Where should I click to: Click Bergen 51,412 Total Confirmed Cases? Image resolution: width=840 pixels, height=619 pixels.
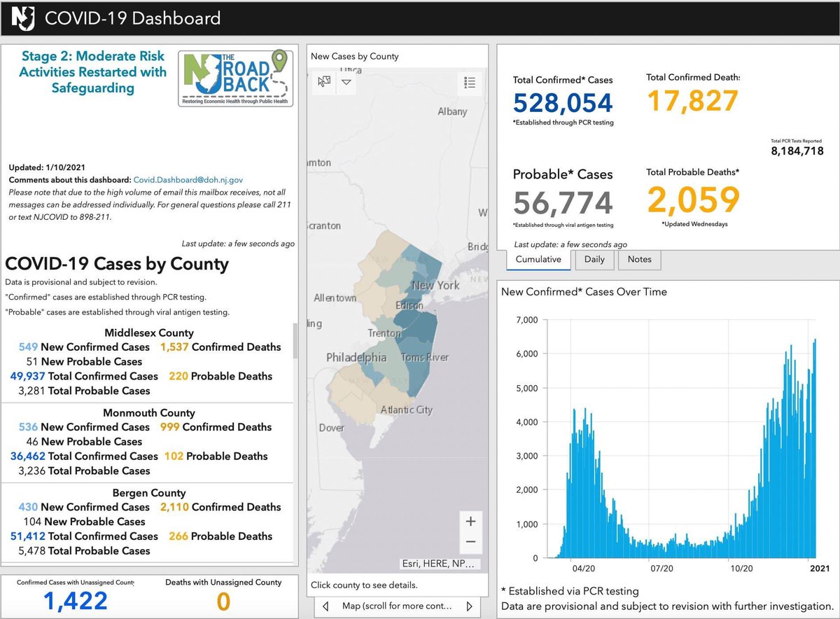tap(85, 536)
